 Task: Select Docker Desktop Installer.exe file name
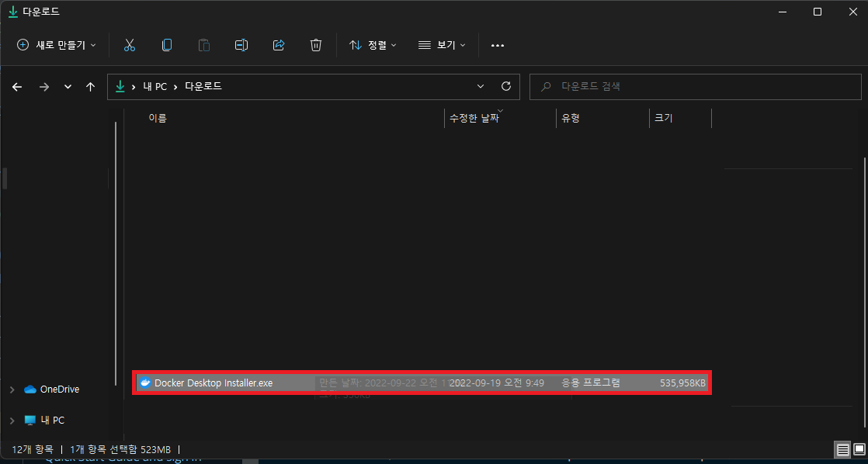pos(214,383)
